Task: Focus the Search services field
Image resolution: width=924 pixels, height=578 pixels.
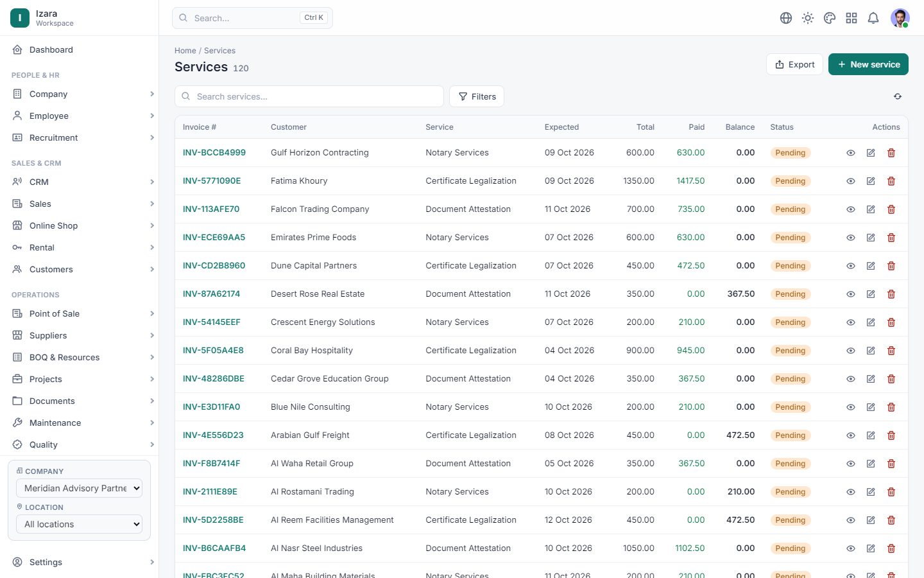Action: click(x=309, y=96)
